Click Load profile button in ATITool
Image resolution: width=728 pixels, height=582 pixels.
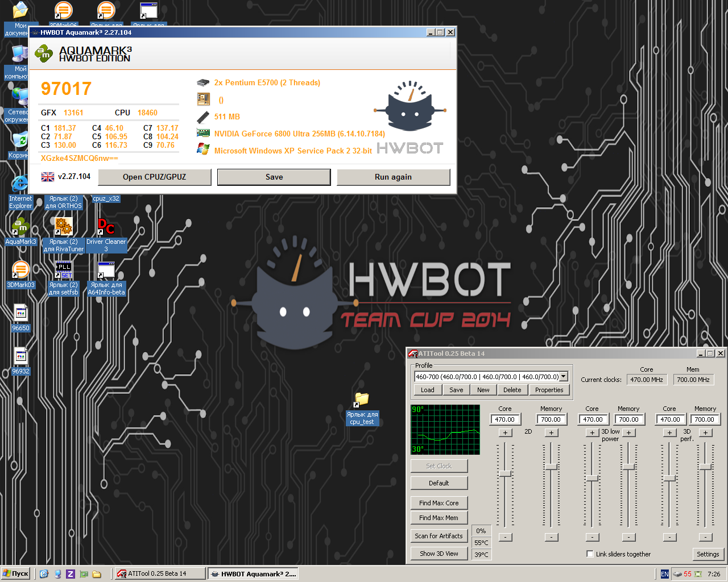click(428, 390)
